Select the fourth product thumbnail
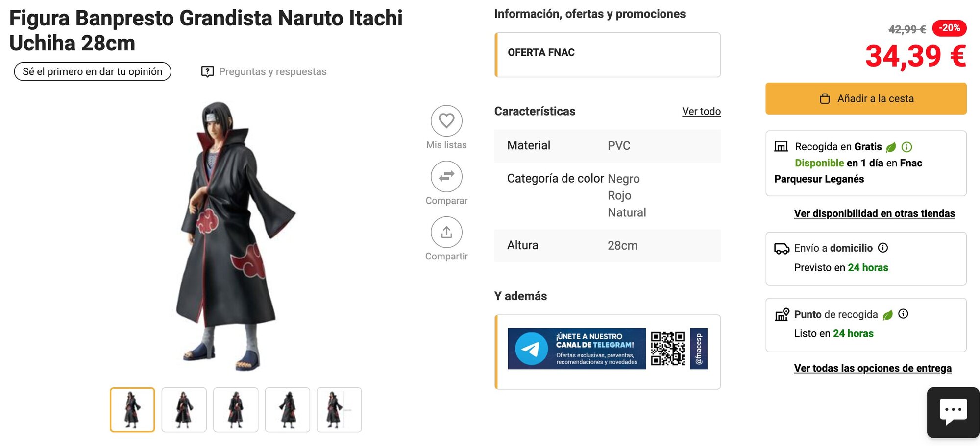Image resolution: width=980 pixels, height=446 pixels. point(288,410)
